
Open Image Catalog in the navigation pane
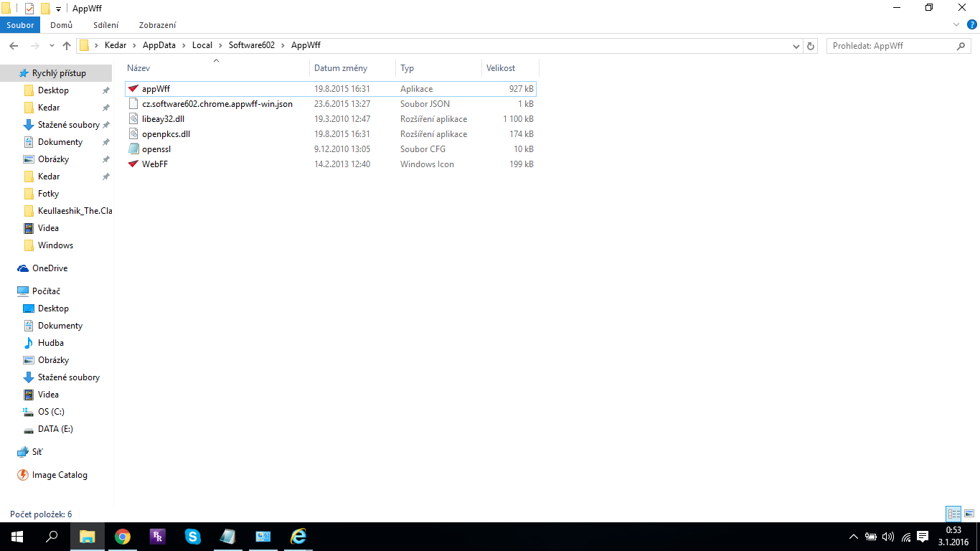(60, 475)
